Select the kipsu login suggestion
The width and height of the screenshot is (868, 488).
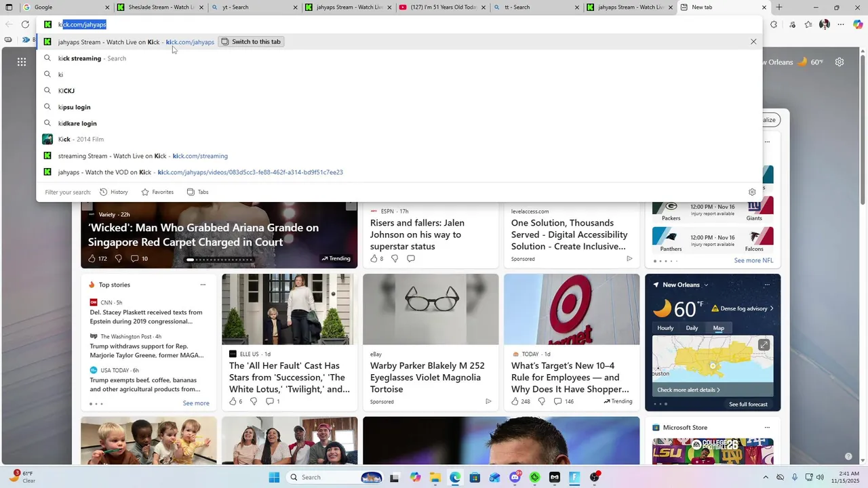click(x=399, y=107)
